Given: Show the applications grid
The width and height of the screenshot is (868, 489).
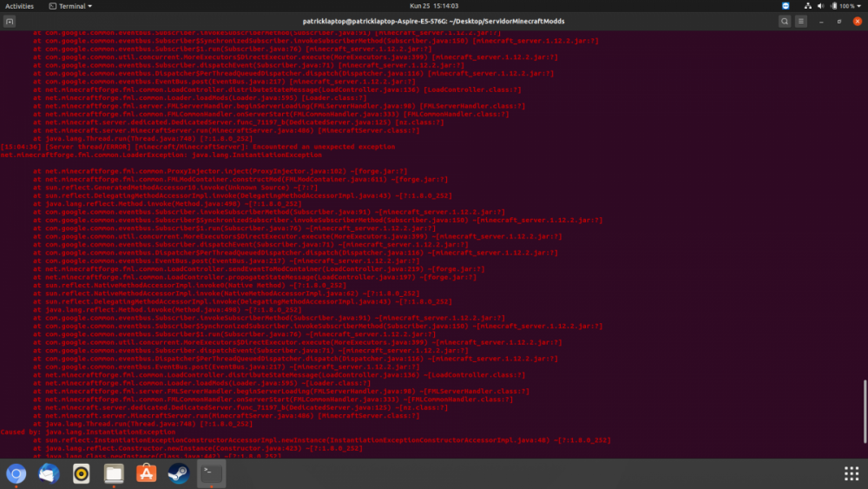Looking at the screenshot, I should click(852, 473).
